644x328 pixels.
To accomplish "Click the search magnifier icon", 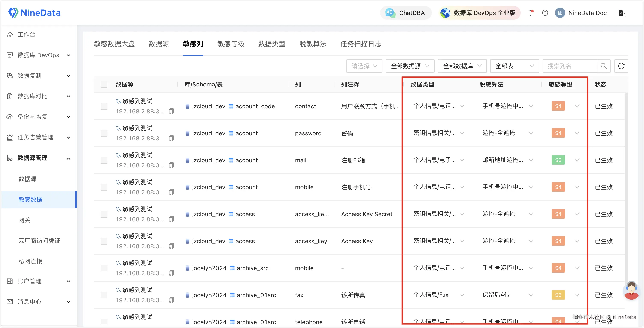I will pyautogui.click(x=604, y=66).
